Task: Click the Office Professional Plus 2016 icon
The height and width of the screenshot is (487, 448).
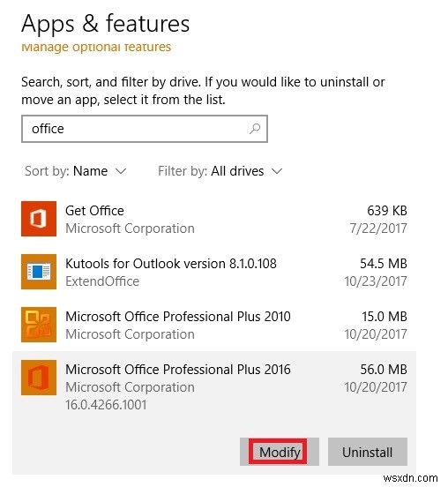Action: [39, 378]
